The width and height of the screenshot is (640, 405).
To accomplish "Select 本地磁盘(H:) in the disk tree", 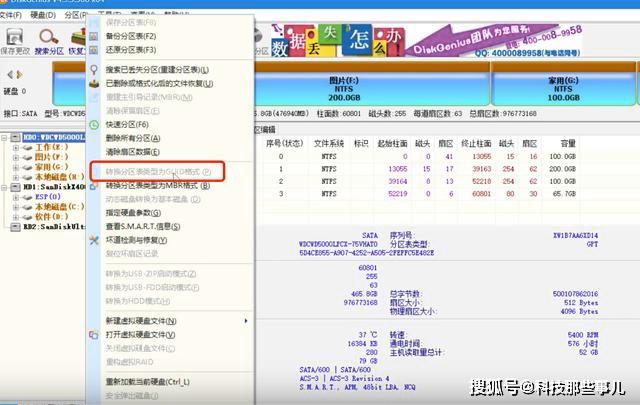I will point(59,177).
